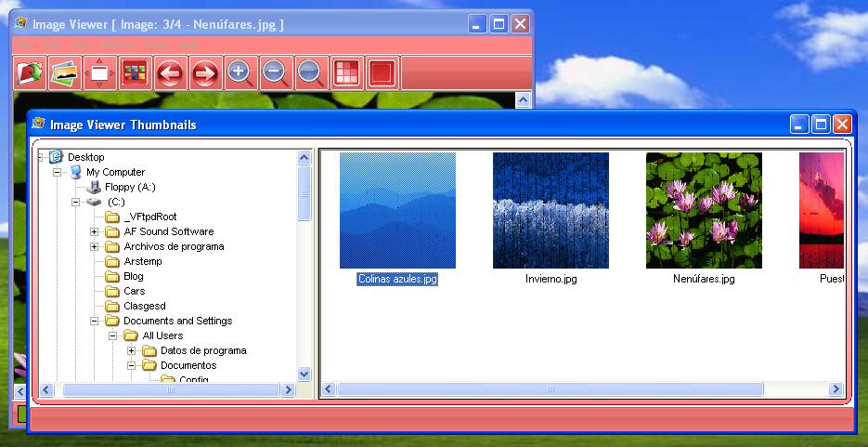Click folder tree scroll down arrow
Viewport: 868px width, 447px height.
304,374
